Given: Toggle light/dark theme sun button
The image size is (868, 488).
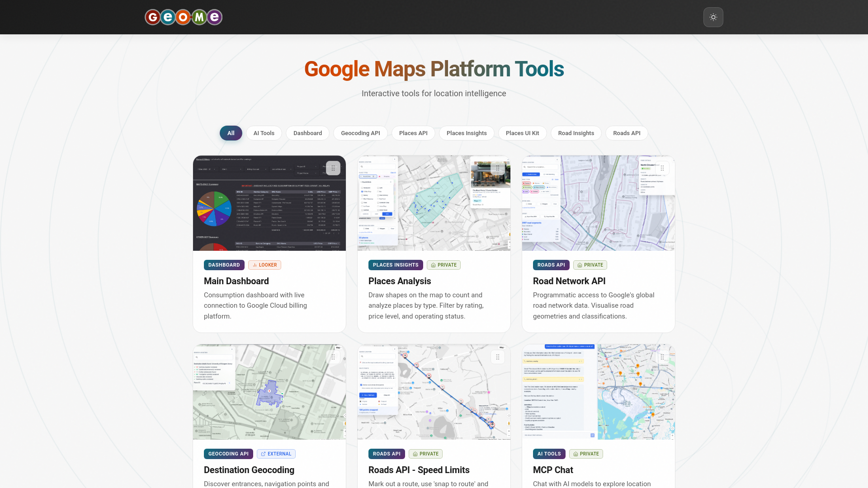Looking at the screenshot, I should 713,17.
